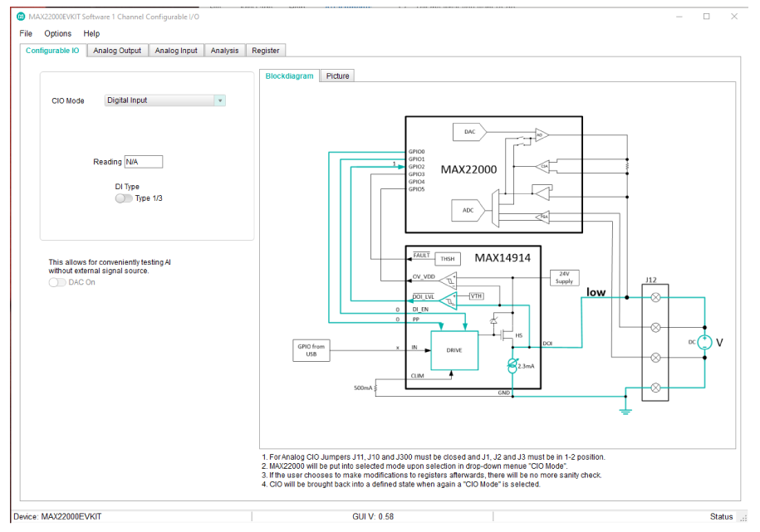Close the MAX22000EVKIT window
Viewport: 760px width, 532px height.
coord(733,17)
